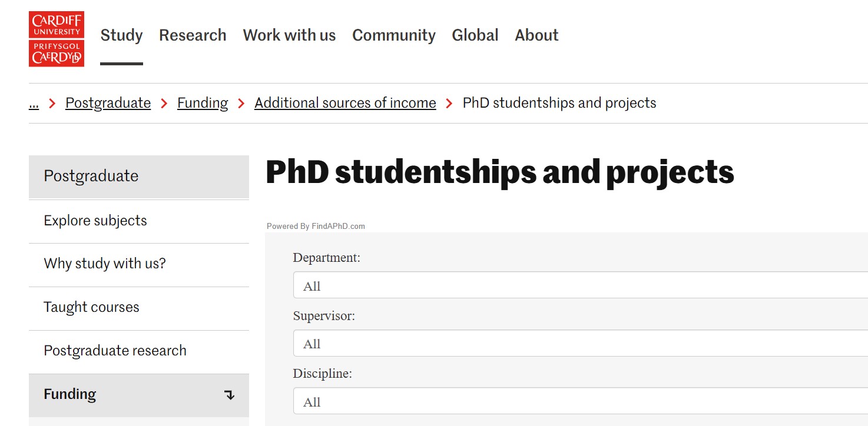This screenshot has width=868, height=426.
Task: Open Postgraduate sidebar heading
Action: tap(91, 176)
